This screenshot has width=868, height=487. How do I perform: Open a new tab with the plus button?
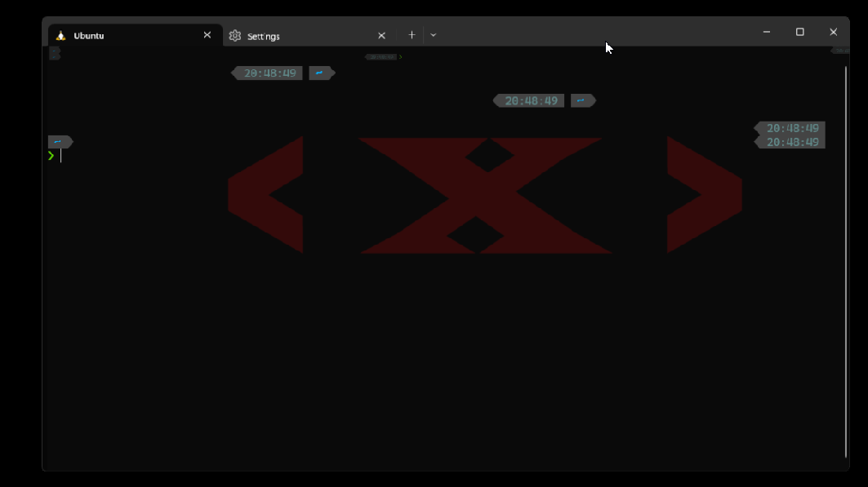[412, 34]
